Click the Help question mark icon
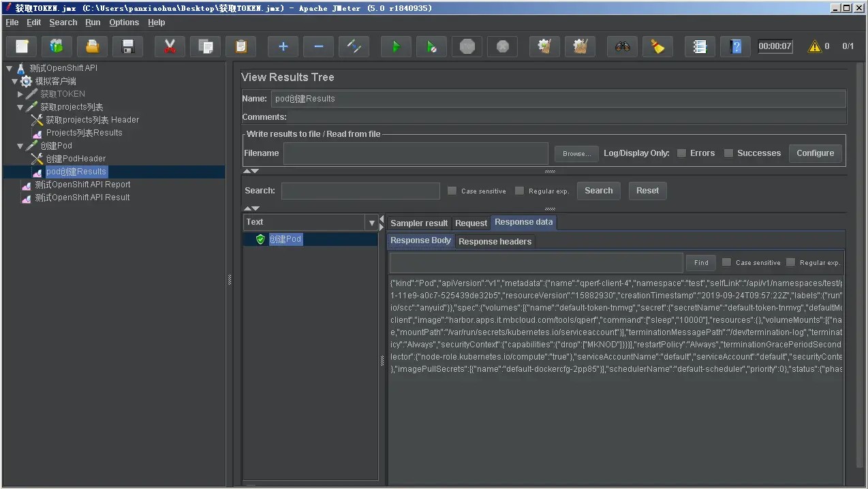 pyautogui.click(x=735, y=46)
